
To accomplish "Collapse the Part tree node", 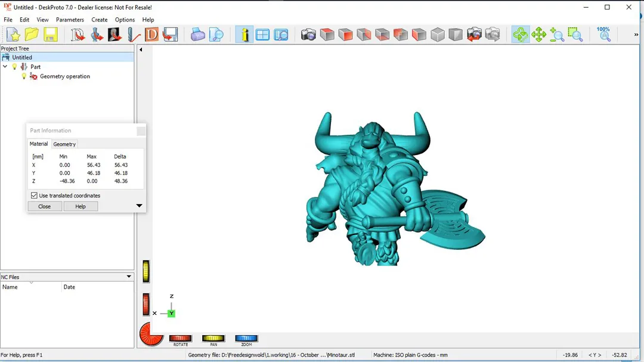I will [x=5, y=67].
